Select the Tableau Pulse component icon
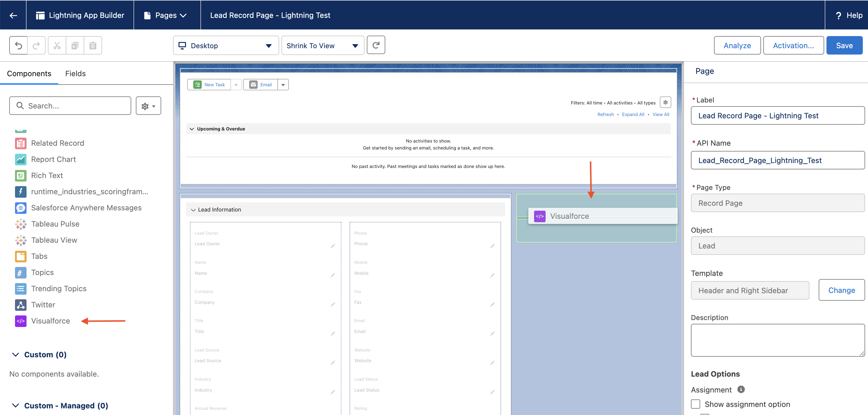 [x=20, y=224]
